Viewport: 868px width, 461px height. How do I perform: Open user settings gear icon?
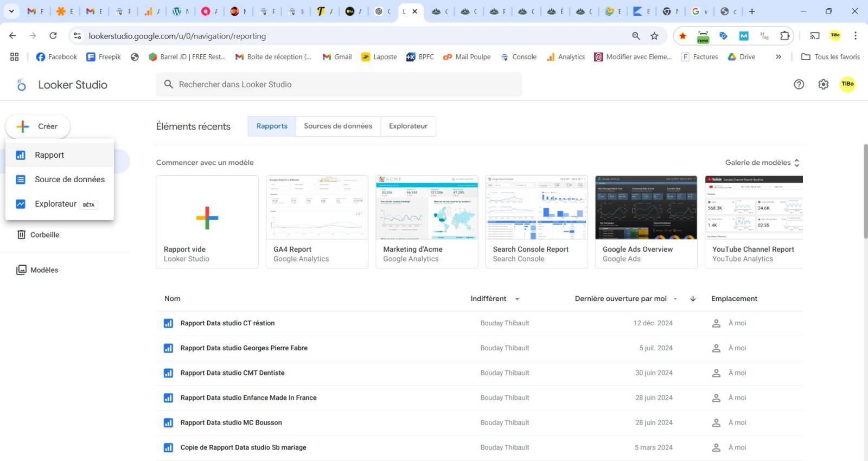click(x=823, y=84)
